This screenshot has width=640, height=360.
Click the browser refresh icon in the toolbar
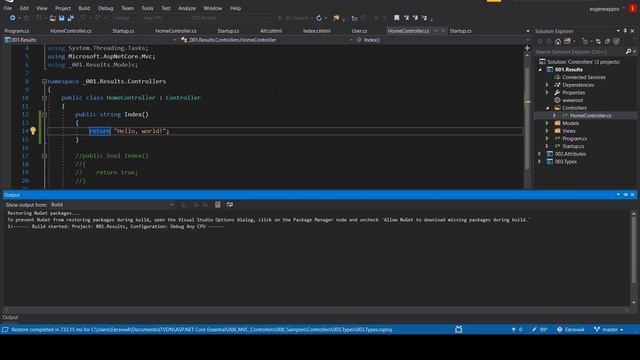[319, 18]
